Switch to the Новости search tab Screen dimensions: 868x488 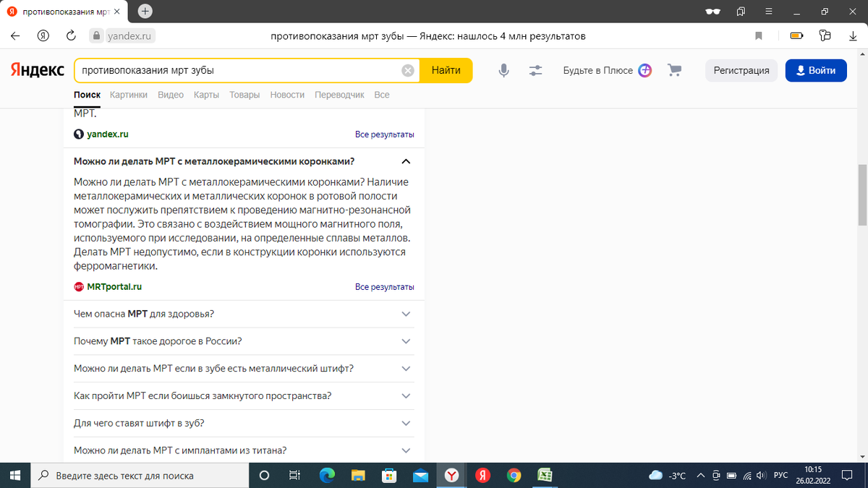tap(287, 95)
